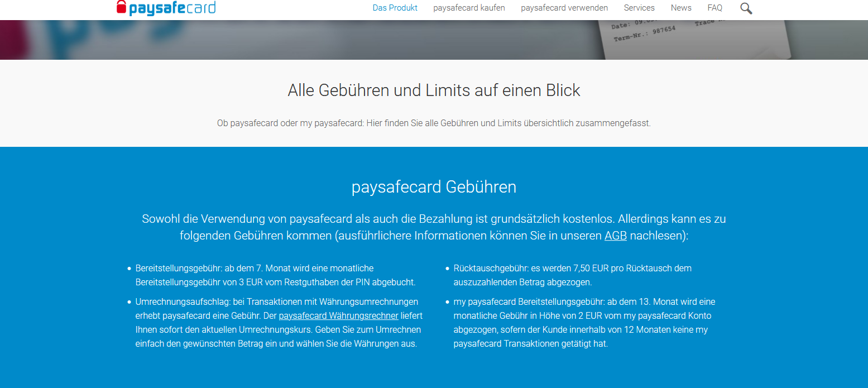Open the Das Produkt menu
868x388 pixels.
click(x=395, y=8)
